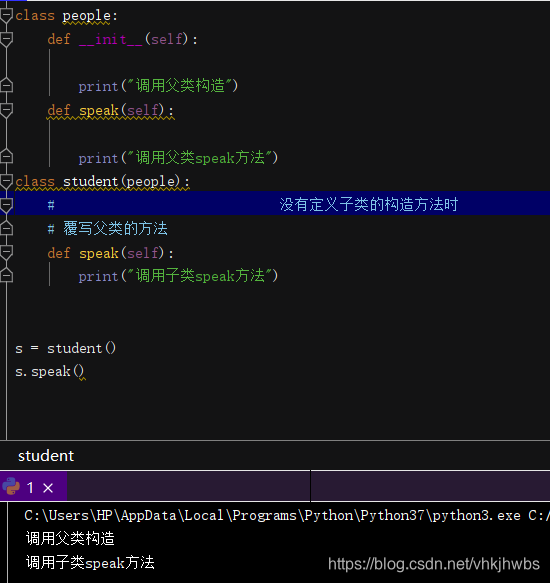Collapse the __init__ method fold marker
Image resolution: width=550 pixels, height=583 pixels.
point(6,39)
